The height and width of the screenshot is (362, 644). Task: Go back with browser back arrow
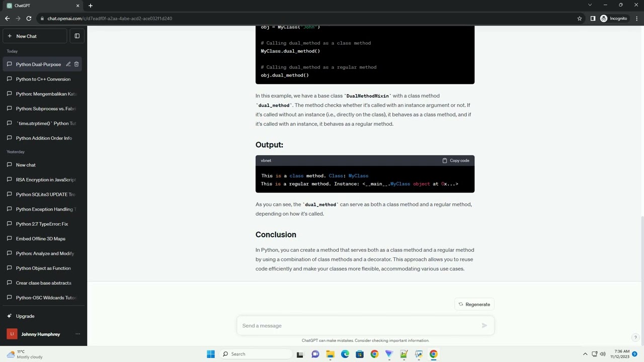[x=7, y=19]
